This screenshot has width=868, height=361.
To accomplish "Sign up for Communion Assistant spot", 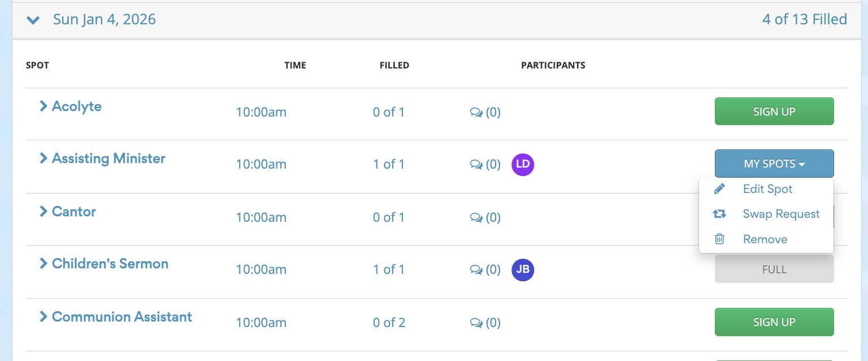I will [x=774, y=322].
